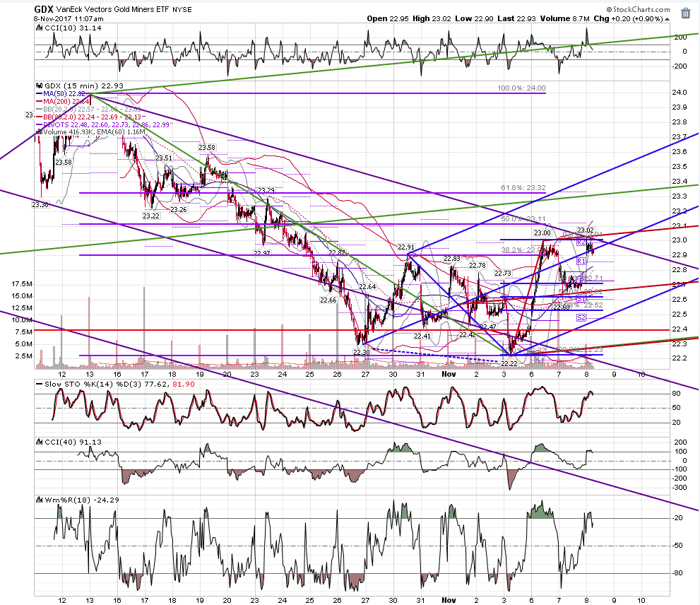The width and height of the screenshot is (700, 605).
Task: Click the trash can delete icon
Action: (685, 13)
